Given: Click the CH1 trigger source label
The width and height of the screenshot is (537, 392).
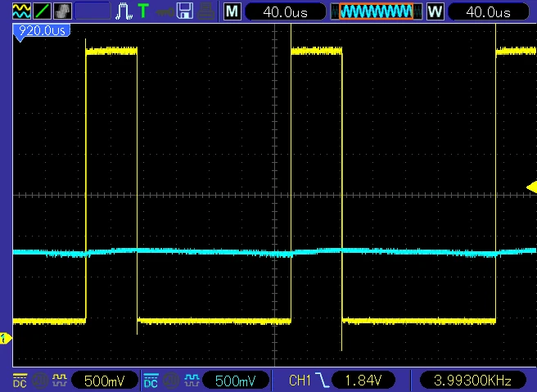Looking at the screenshot, I should pos(300,381).
